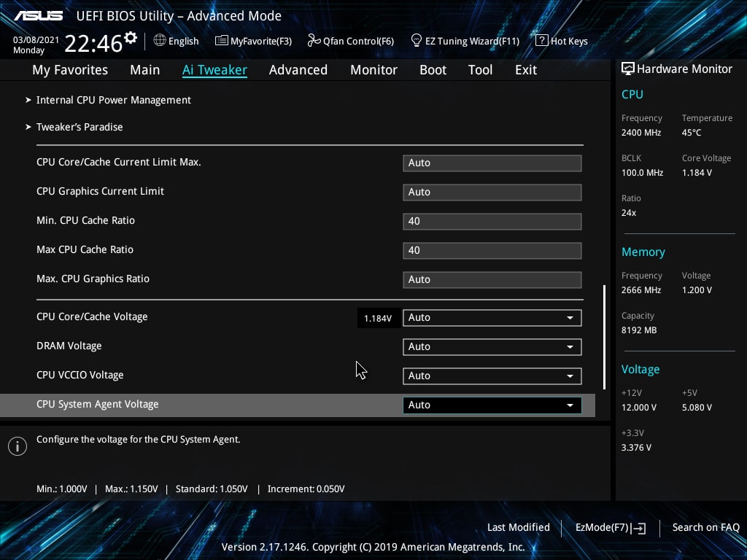
Task: Click the Standard: 1.050V help text
Action: click(x=212, y=489)
